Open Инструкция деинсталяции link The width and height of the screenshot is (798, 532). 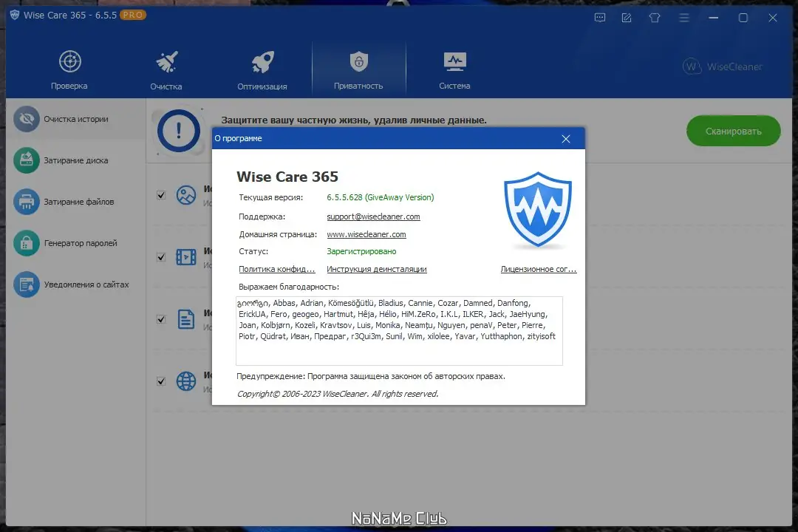click(377, 269)
